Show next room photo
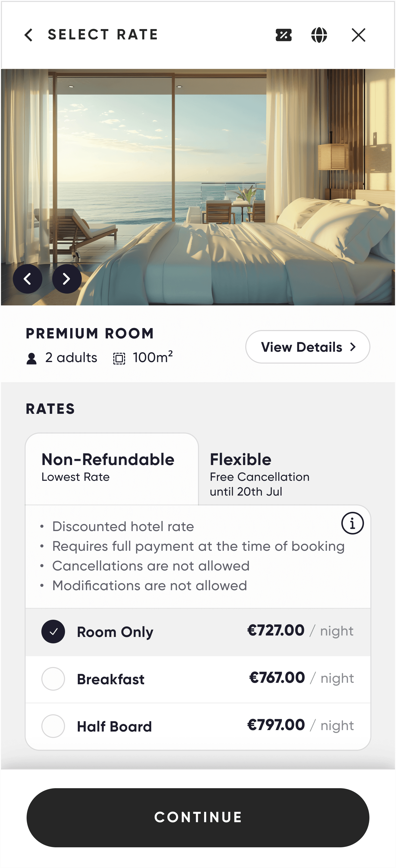The width and height of the screenshot is (396, 868). [x=67, y=279]
